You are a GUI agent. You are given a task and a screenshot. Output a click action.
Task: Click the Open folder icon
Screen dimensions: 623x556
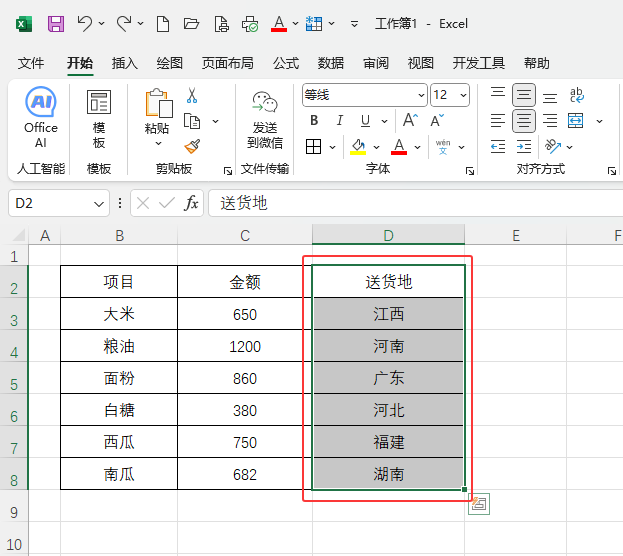click(191, 24)
